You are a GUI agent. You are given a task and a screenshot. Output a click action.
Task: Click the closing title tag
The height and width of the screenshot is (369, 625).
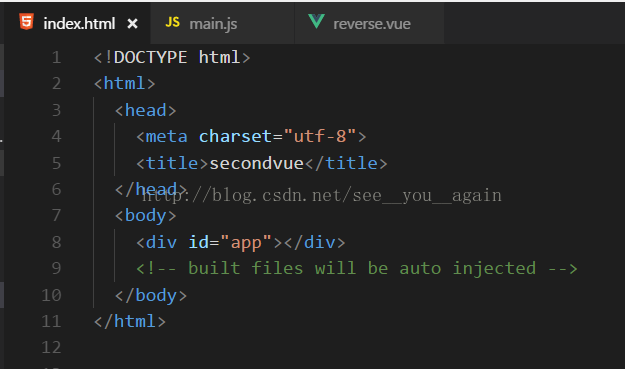346,163
